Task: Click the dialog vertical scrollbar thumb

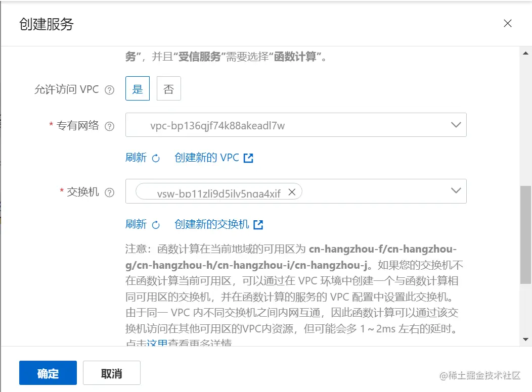Action: [525, 235]
